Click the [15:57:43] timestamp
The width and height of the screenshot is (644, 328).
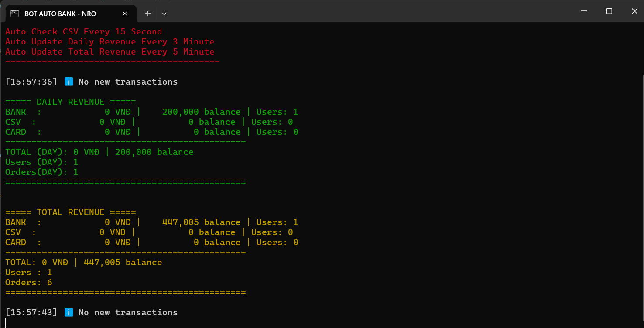click(x=31, y=312)
